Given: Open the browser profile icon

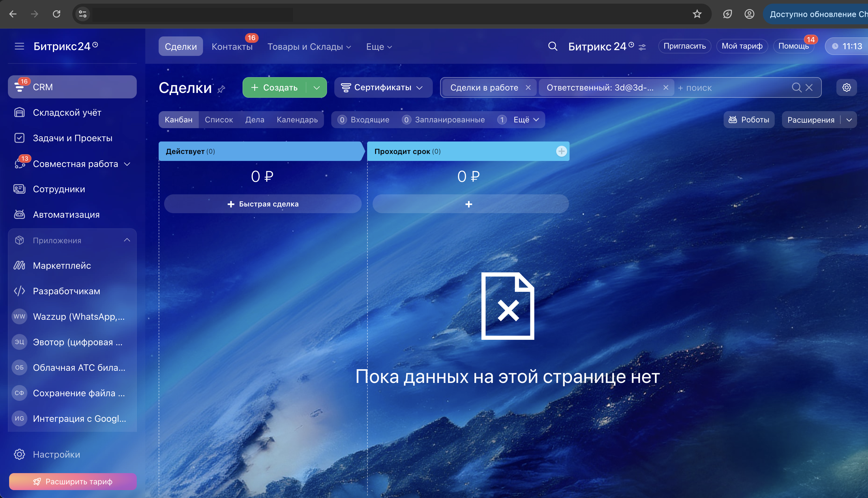Looking at the screenshot, I should (x=749, y=14).
